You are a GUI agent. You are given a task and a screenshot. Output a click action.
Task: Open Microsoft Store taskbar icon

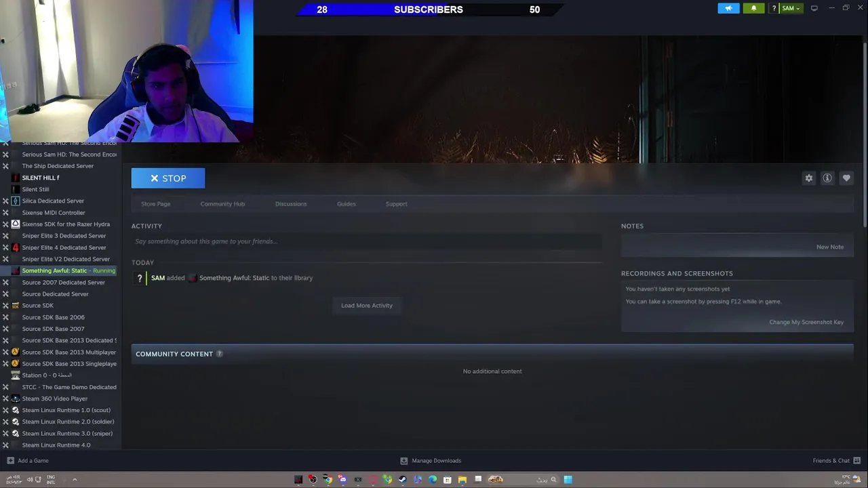[448, 480]
